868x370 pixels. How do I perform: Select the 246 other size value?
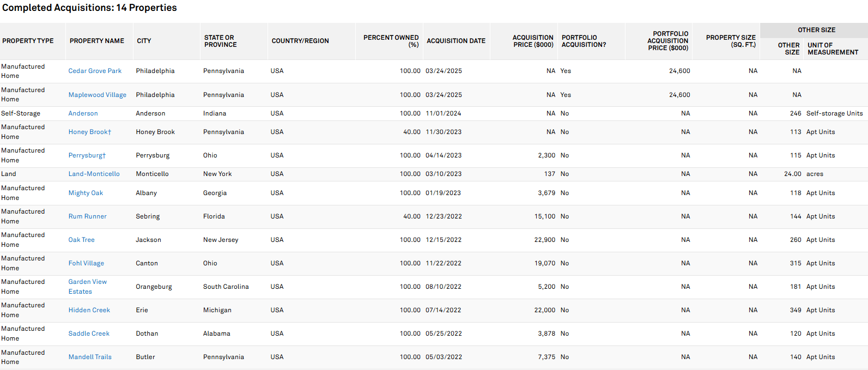[x=796, y=113]
